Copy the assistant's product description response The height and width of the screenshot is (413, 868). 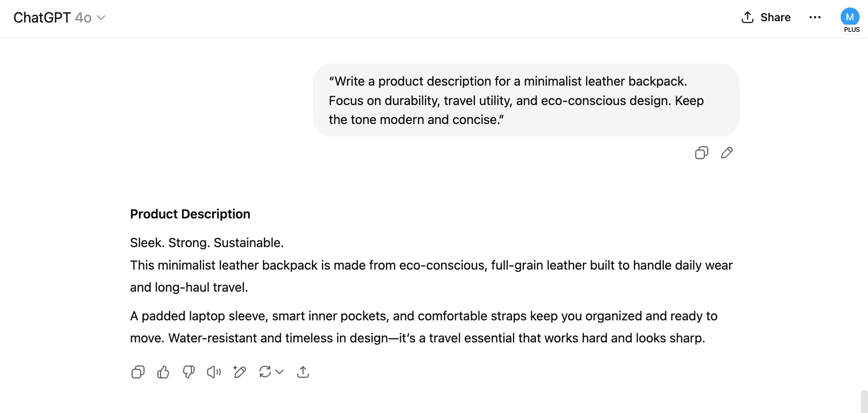138,372
